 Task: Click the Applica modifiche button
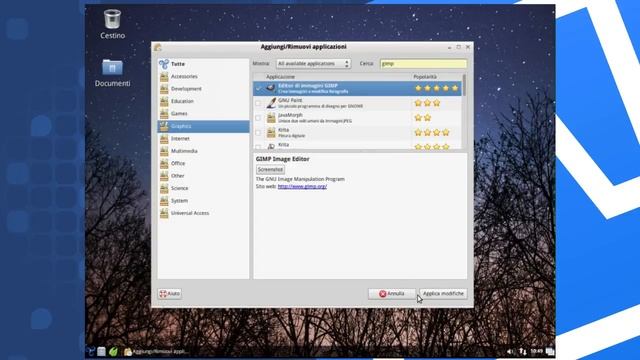(443, 293)
